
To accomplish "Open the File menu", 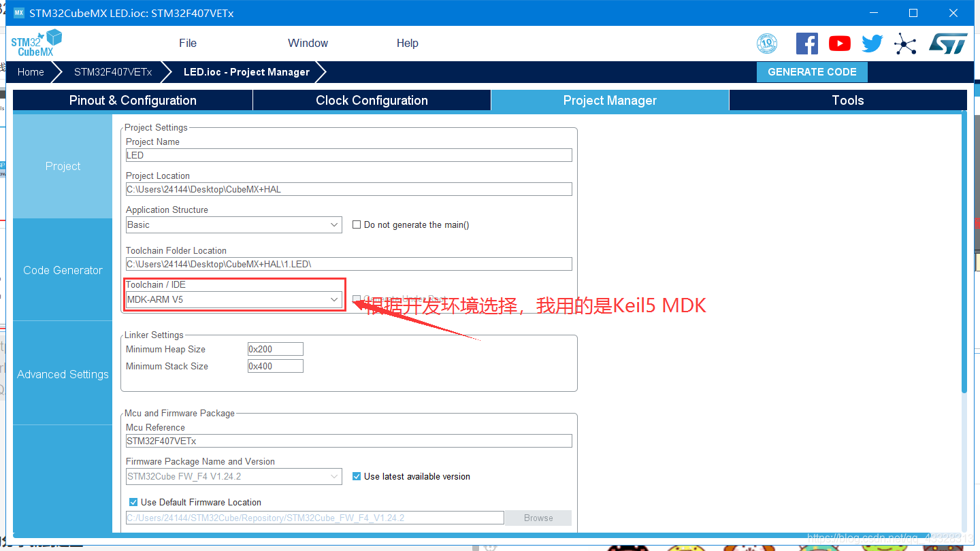I will [188, 43].
